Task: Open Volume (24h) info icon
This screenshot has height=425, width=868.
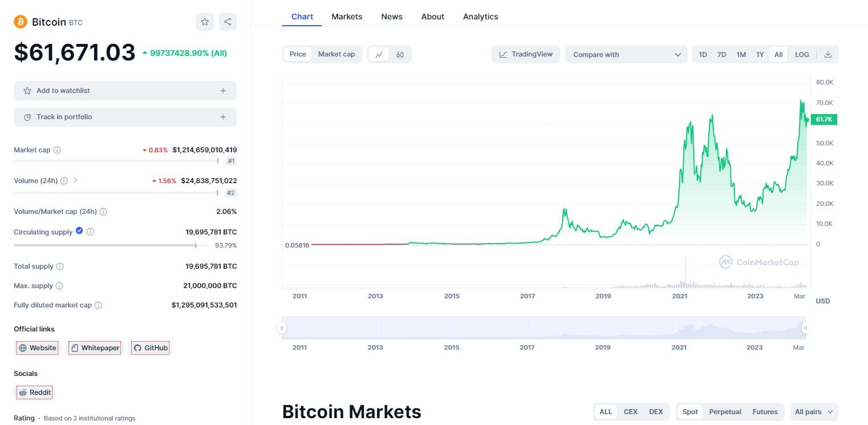Action: pos(64,181)
